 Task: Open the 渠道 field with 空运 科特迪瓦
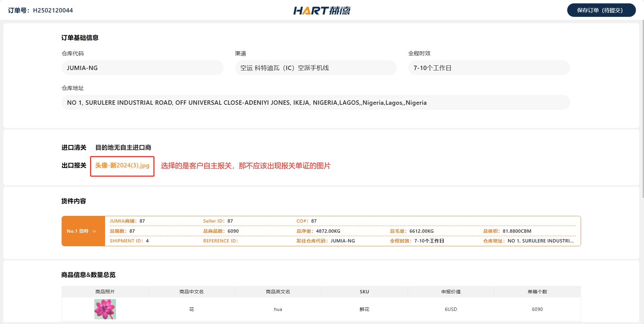coord(316,68)
